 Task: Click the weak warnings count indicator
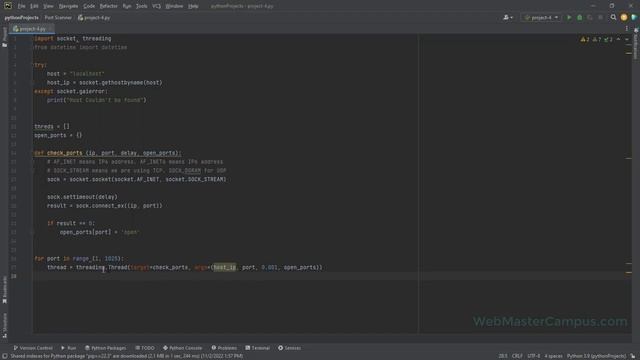[597, 39]
